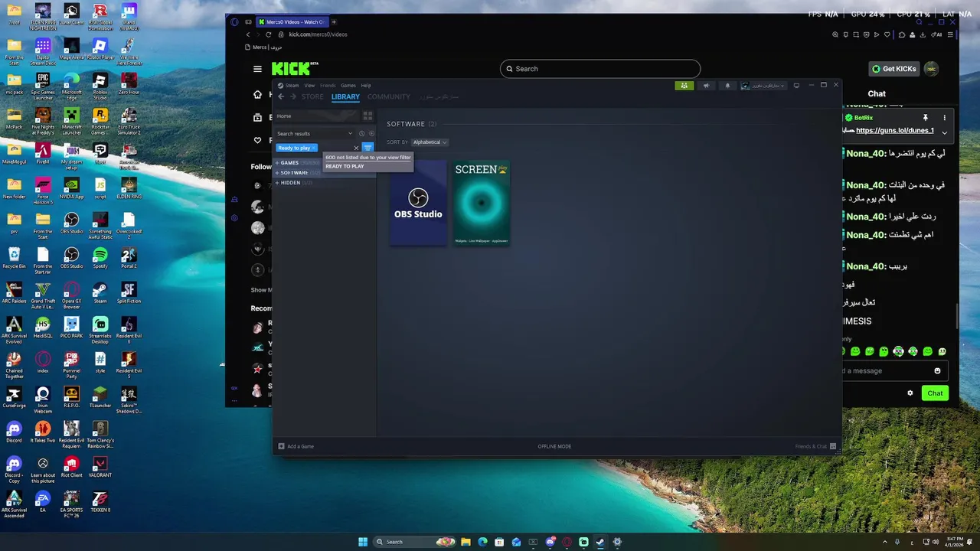
Task: Switch Steam library to collections grid view icon
Action: [x=367, y=116]
